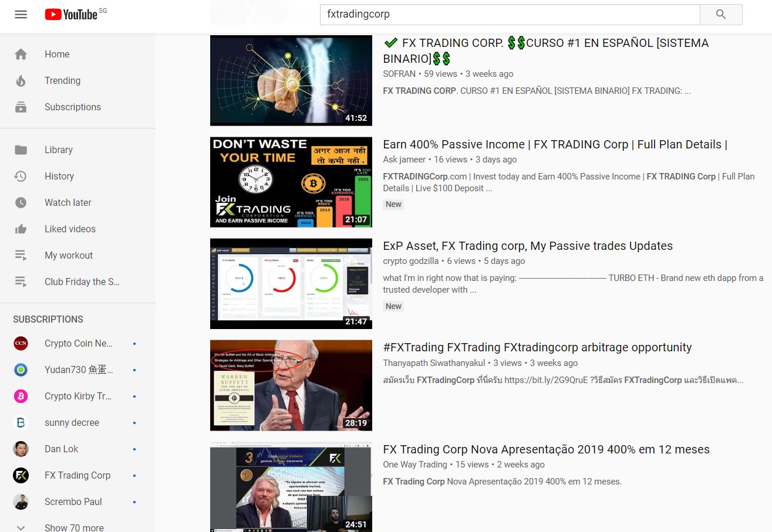The height and width of the screenshot is (532, 772).
Task: Open title ExP Asset, FX Trading corp
Action: click(x=528, y=246)
